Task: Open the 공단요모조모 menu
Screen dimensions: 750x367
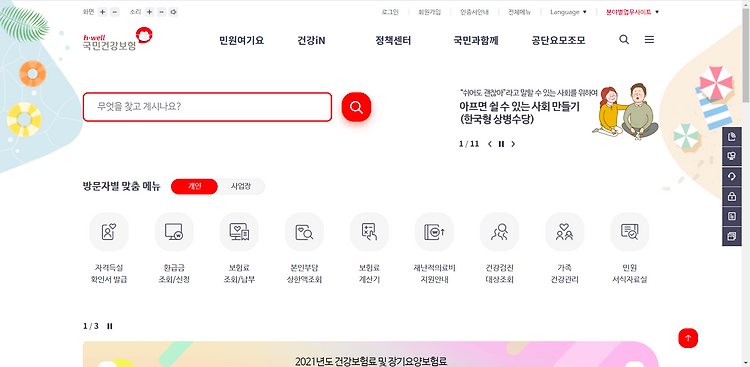Action: click(x=558, y=40)
